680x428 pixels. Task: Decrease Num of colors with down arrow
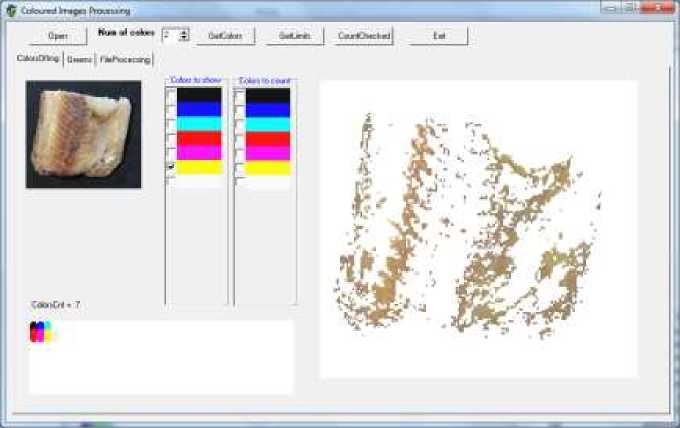click(184, 38)
